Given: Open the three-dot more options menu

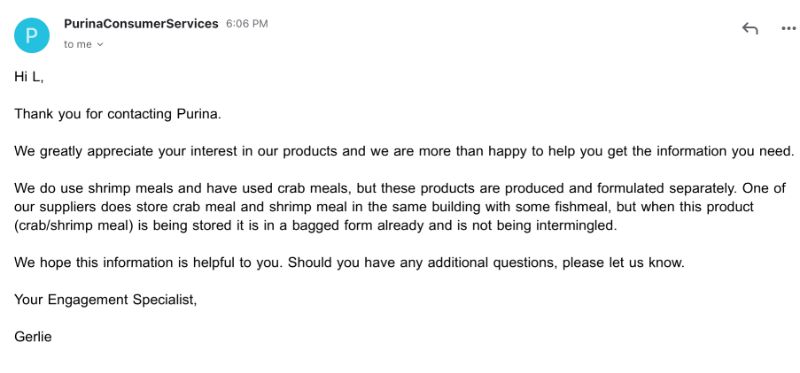Looking at the screenshot, I should (789, 29).
